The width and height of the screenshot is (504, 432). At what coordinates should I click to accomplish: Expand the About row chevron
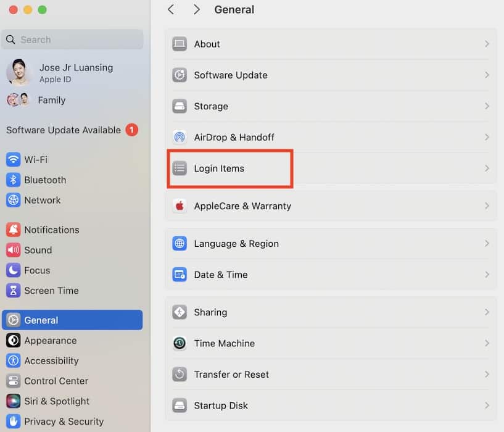pos(487,44)
